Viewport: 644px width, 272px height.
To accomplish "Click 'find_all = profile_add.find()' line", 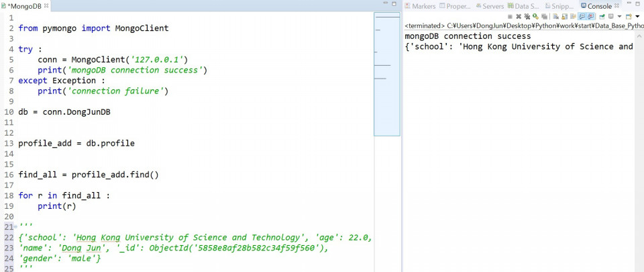I will click(x=89, y=175).
